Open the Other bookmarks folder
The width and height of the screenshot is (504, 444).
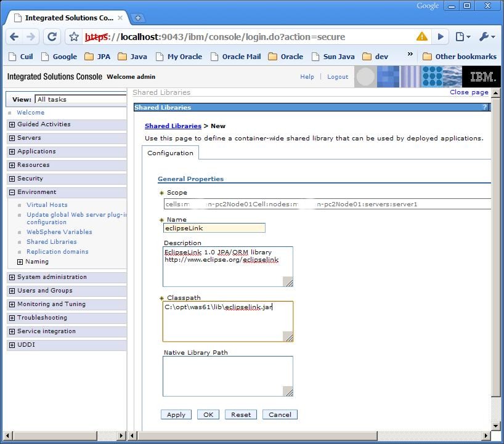(459, 57)
